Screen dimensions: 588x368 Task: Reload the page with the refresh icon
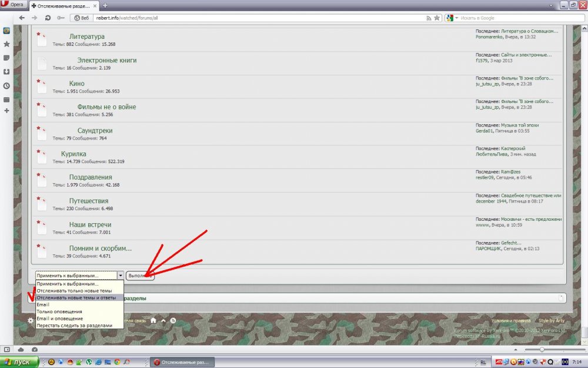pyautogui.click(x=48, y=18)
